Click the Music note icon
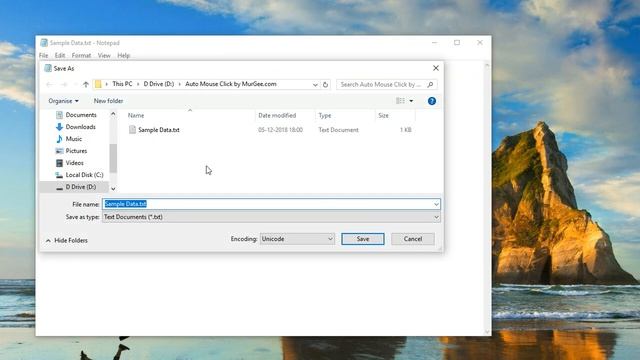Viewport: 640px width, 360px height. (x=59, y=139)
